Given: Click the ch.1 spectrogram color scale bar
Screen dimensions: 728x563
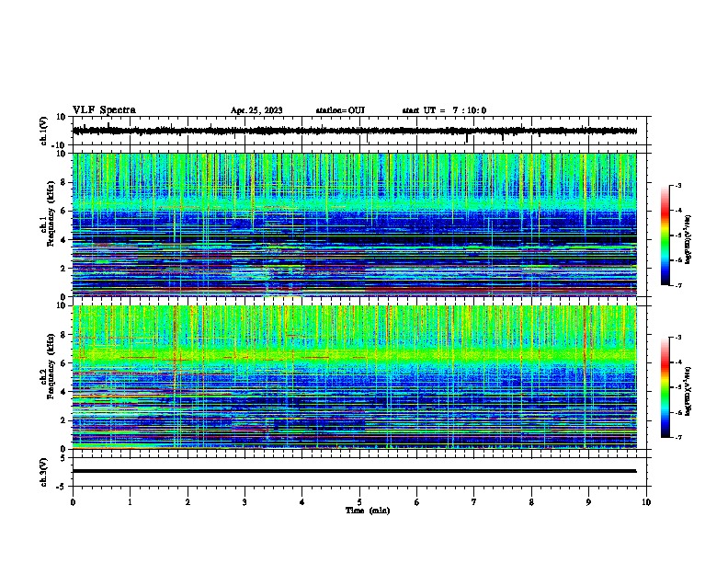Looking at the screenshot, I should (x=665, y=236).
